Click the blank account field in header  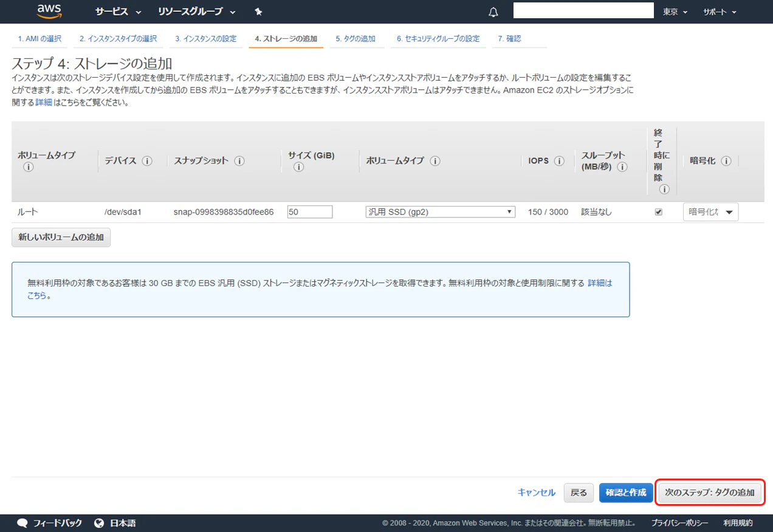pyautogui.click(x=583, y=10)
